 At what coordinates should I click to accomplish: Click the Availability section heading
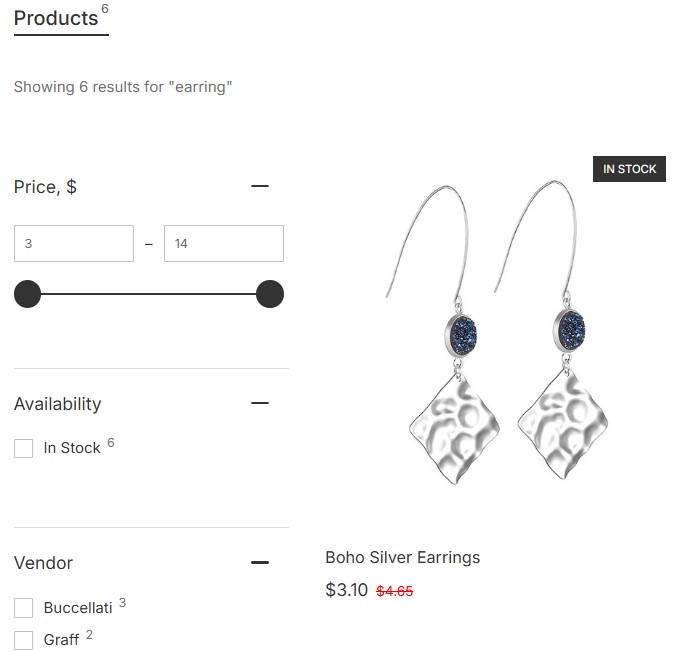[58, 404]
